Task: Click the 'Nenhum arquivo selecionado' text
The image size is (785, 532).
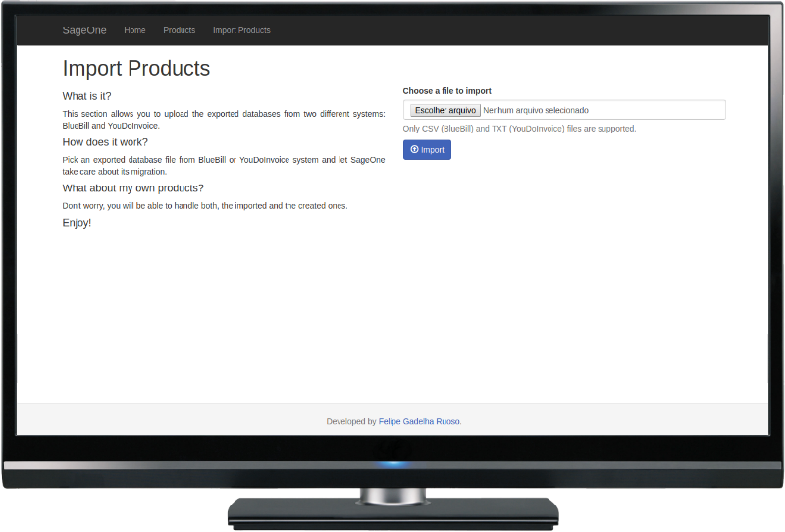Action: pyautogui.click(x=536, y=110)
